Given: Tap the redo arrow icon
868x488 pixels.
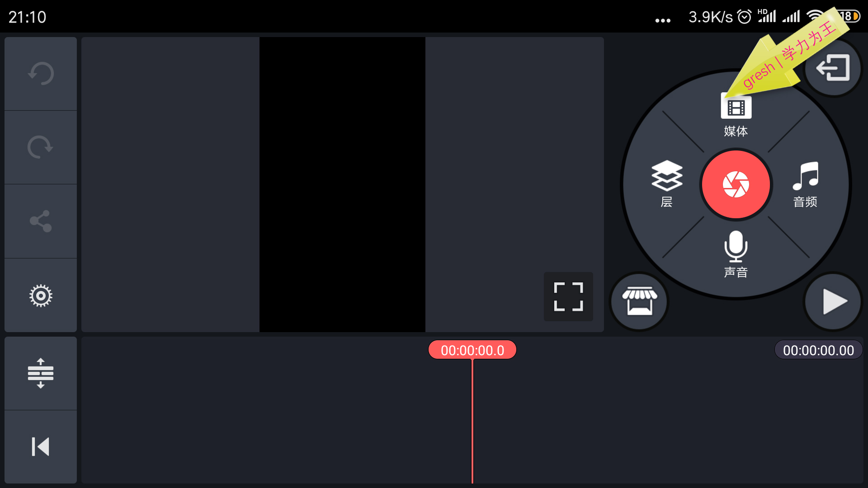Looking at the screenshot, I should (41, 147).
